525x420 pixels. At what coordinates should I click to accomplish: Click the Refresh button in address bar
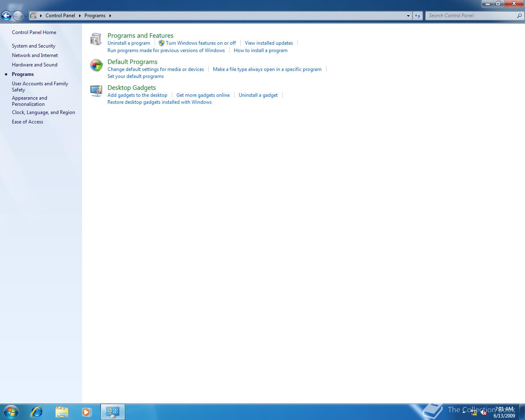(x=418, y=16)
